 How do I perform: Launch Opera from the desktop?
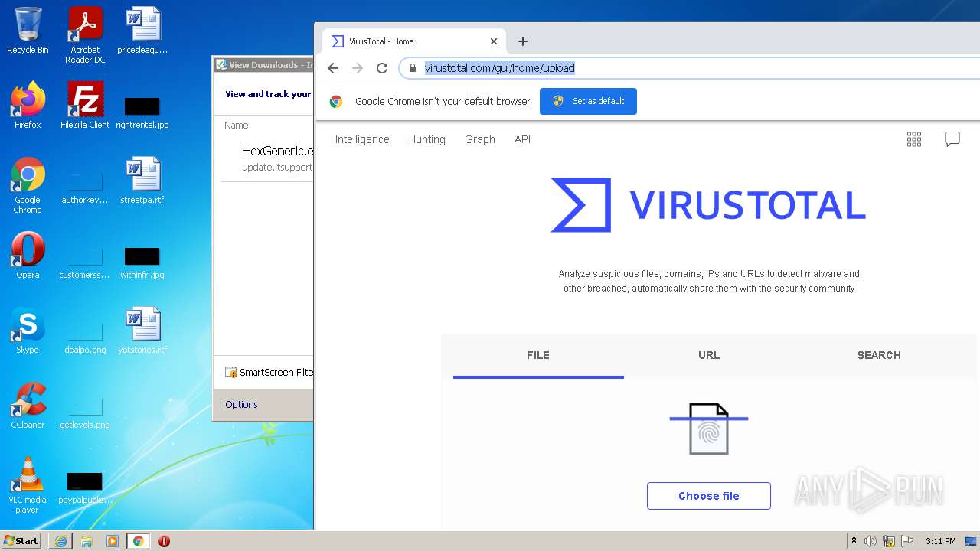(28, 256)
